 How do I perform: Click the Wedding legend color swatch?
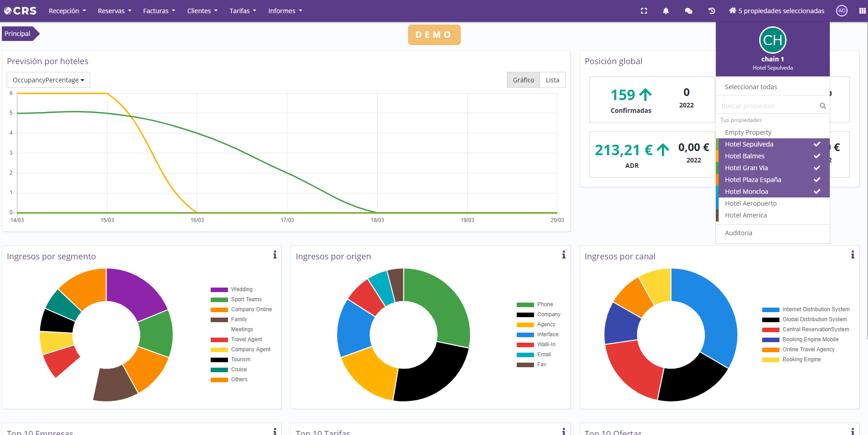click(x=219, y=290)
